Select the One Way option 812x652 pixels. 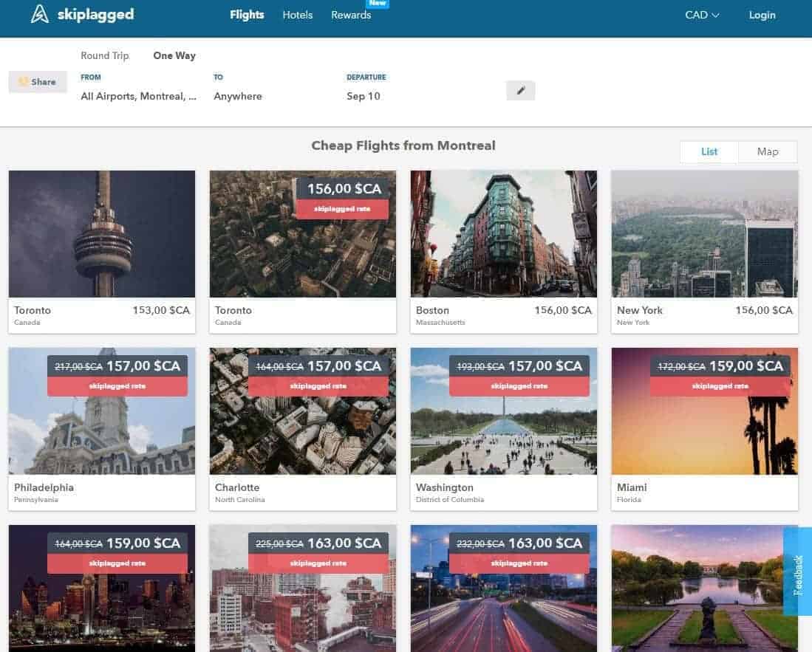[174, 55]
